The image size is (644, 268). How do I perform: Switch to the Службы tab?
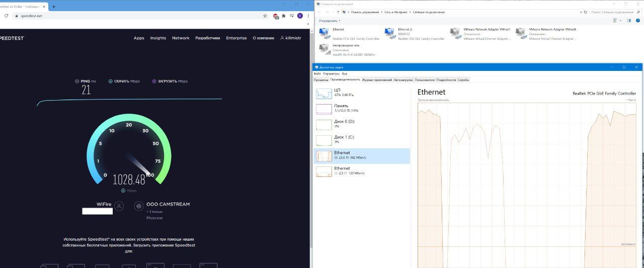(x=463, y=79)
